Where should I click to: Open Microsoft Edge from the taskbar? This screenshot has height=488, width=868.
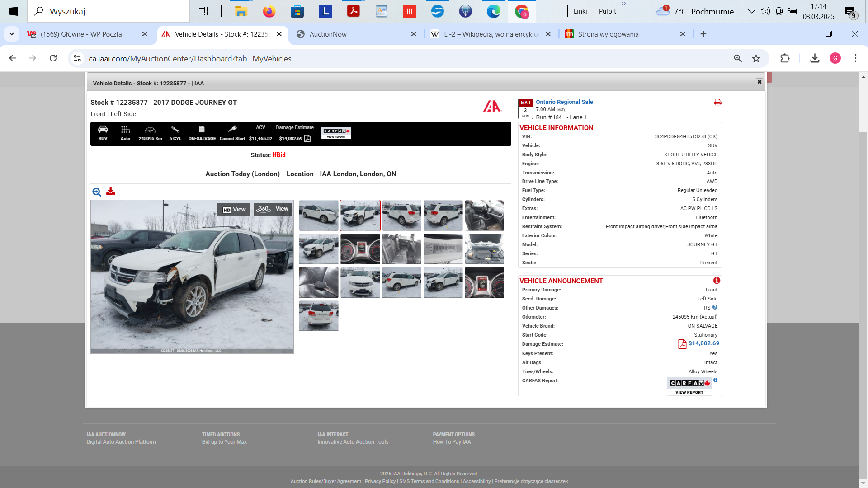coord(493,11)
